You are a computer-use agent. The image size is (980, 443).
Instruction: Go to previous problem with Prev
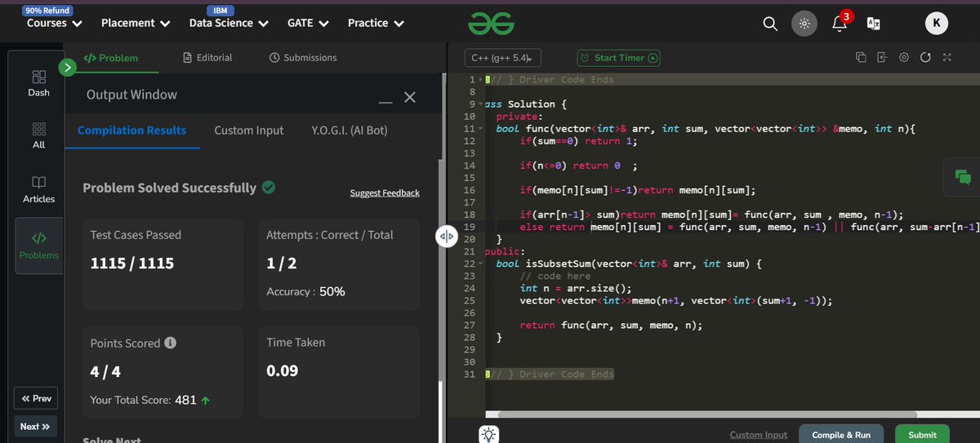[36, 398]
